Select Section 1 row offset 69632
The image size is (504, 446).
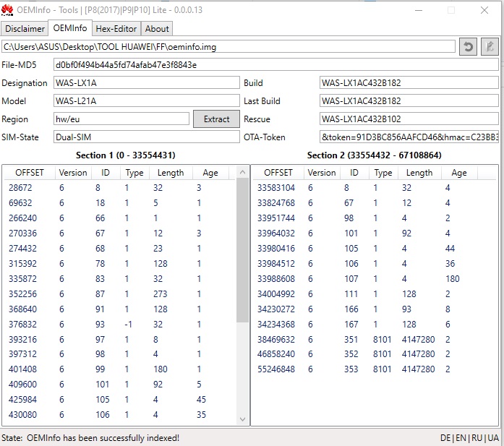[x=119, y=202]
